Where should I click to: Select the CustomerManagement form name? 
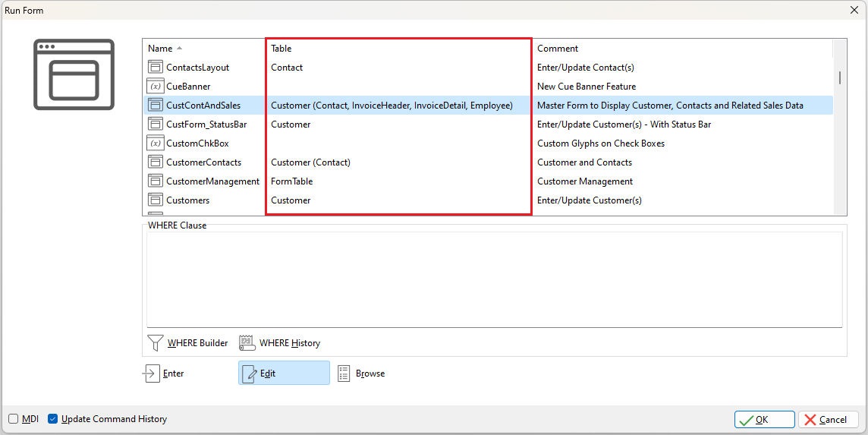pyautogui.click(x=213, y=181)
